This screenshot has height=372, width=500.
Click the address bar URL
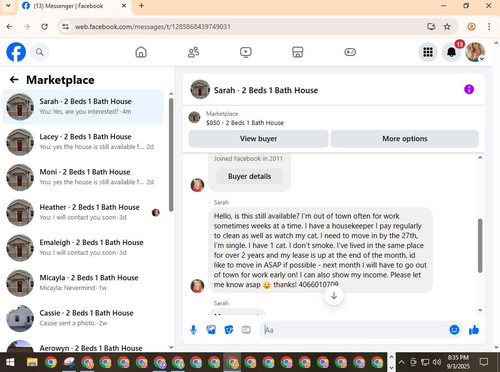153,27
